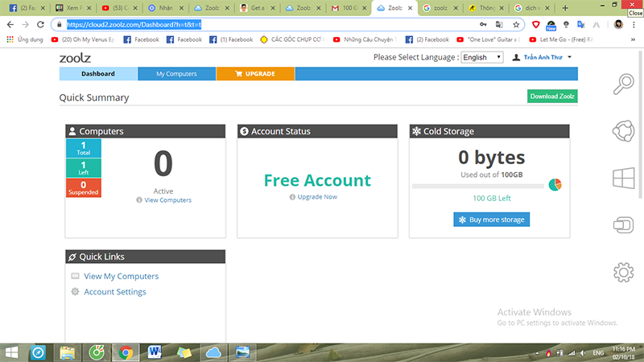Click the Zoolz logo
This screenshot has width=644, height=362.
pyautogui.click(x=75, y=58)
